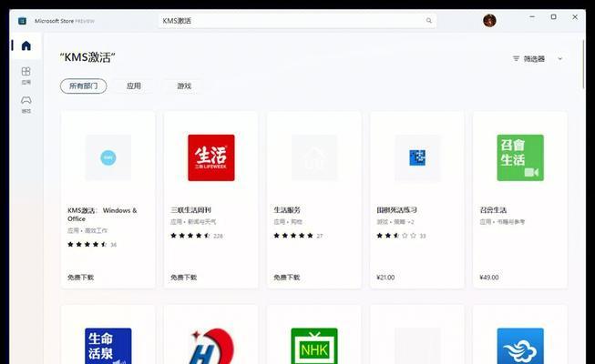Open the NHK green TV app icon

click(314, 346)
